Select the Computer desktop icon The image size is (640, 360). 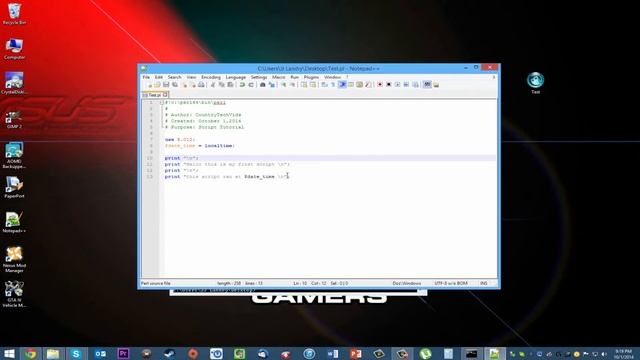tap(14, 49)
